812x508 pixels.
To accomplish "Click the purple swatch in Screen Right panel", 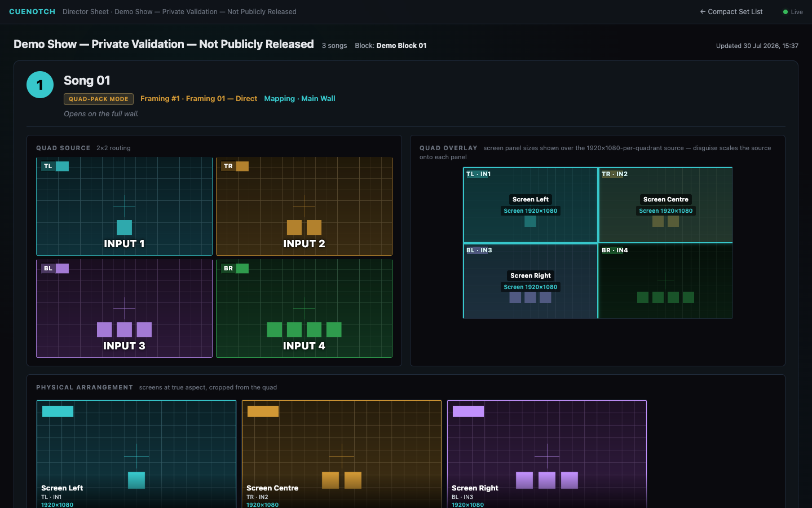I will point(469,411).
